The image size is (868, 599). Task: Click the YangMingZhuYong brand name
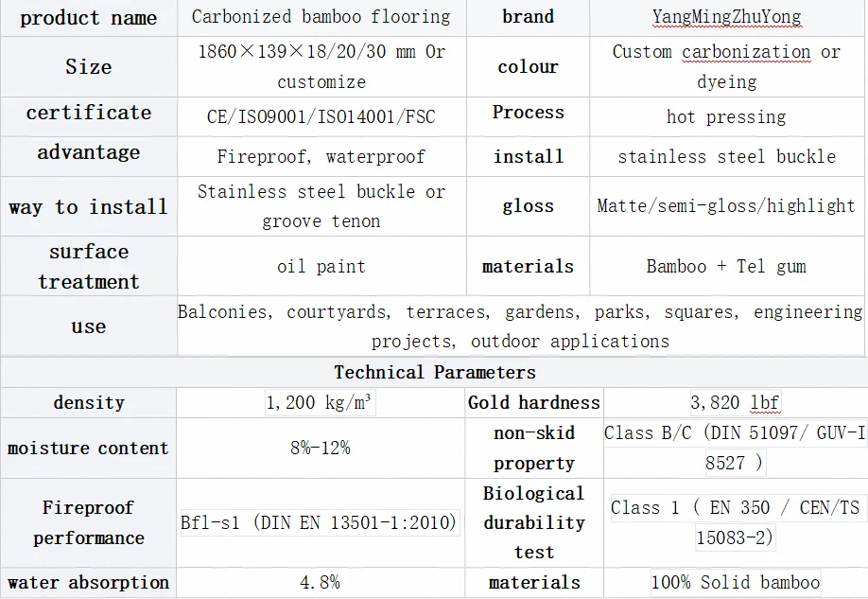[726, 17]
